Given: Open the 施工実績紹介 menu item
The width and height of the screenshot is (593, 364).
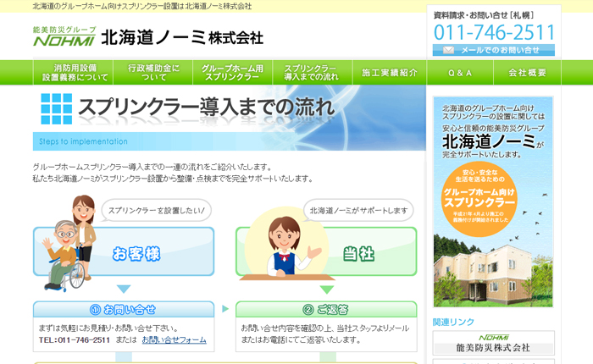Looking at the screenshot, I should click(x=390, y=72).
